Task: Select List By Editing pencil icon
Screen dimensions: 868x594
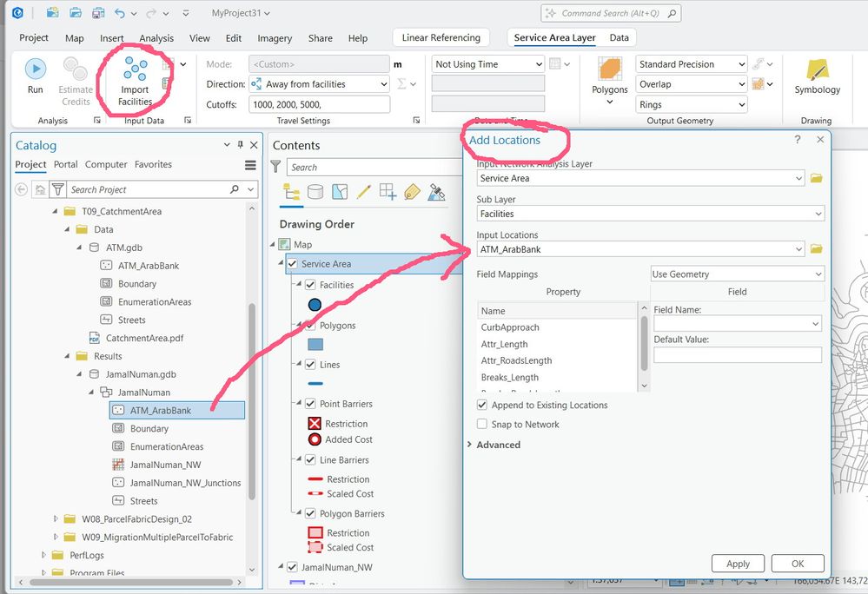Action: (364, 192)
